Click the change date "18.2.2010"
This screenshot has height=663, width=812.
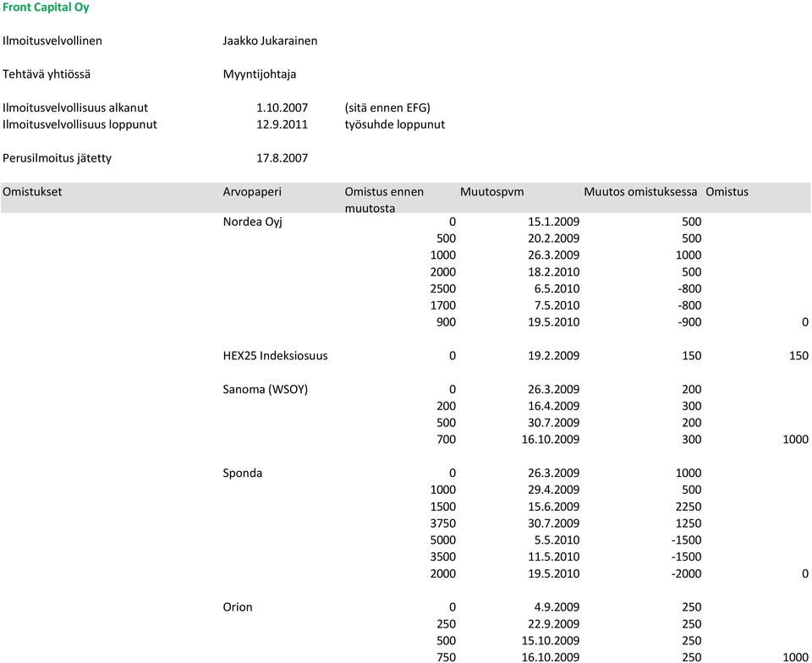553,271
